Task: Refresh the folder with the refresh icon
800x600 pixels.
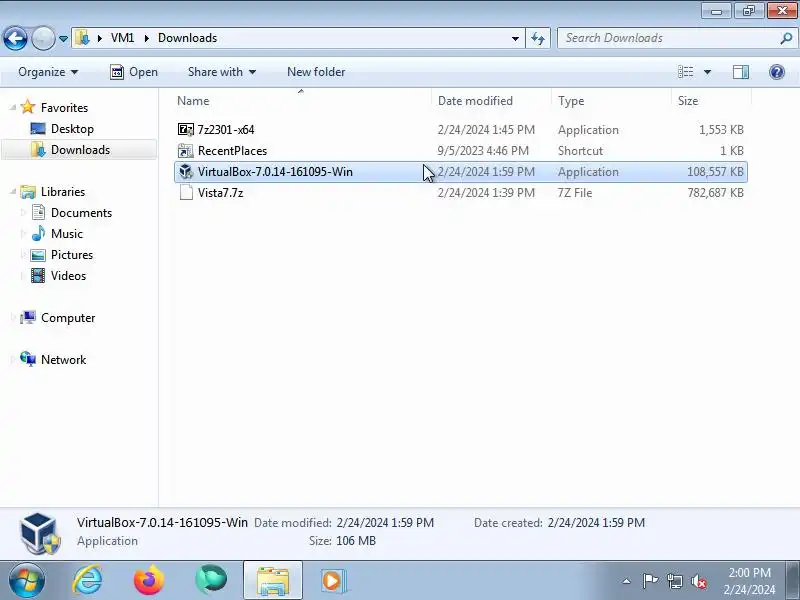Action: [x=538, y=38]
